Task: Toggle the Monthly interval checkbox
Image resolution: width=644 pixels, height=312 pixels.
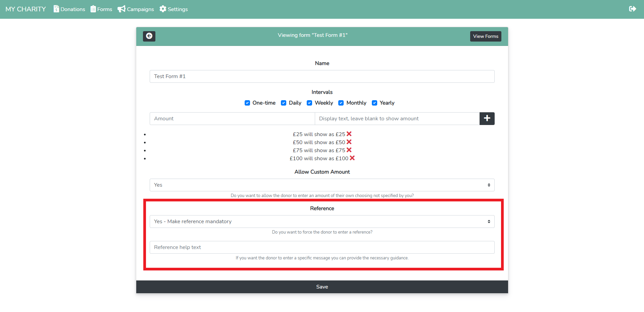Action: 341,103
